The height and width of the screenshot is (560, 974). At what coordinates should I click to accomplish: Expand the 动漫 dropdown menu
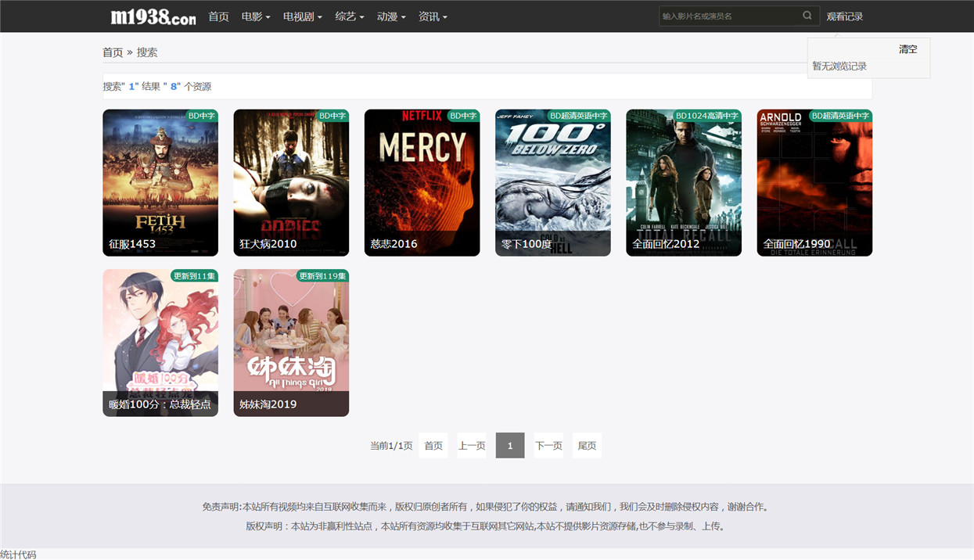pyautogui.click(x=391, y=16)
